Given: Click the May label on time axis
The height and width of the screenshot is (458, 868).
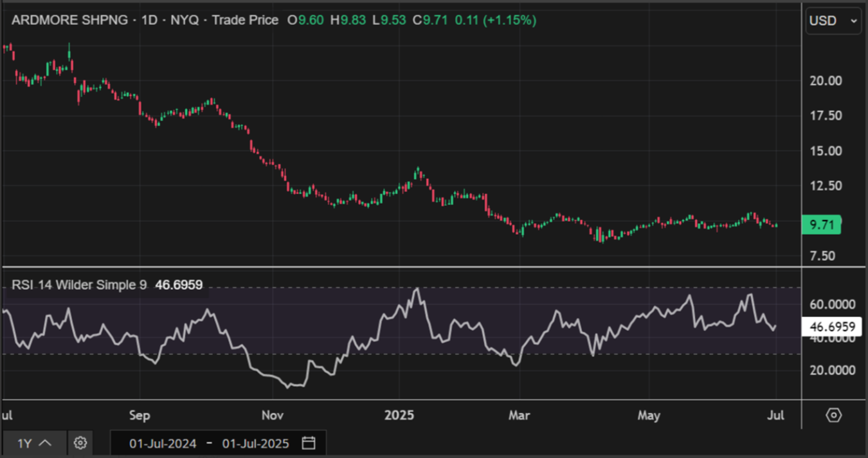Looking at the screenshot, I should click(x=649, y=416).
